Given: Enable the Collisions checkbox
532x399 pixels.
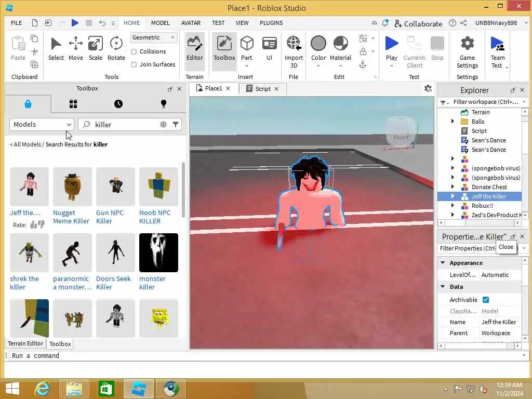Looking at the screenshot, I should 134,51.
